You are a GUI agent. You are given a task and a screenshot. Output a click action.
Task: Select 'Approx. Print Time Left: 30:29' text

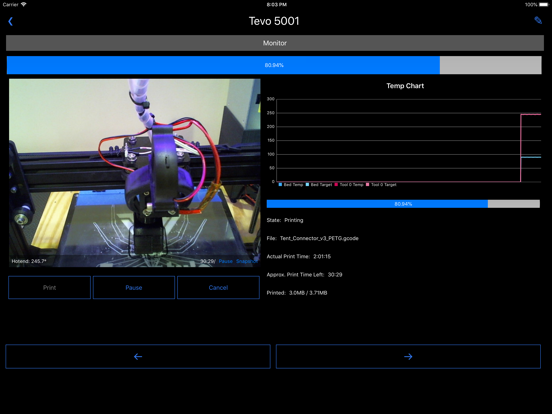[304, 275]
